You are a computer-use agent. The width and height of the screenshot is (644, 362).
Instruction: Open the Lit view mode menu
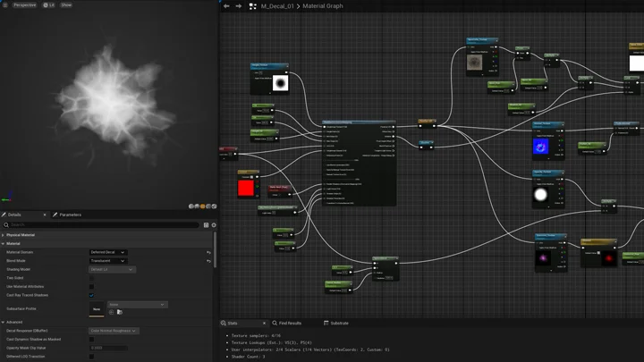[49, 5]
